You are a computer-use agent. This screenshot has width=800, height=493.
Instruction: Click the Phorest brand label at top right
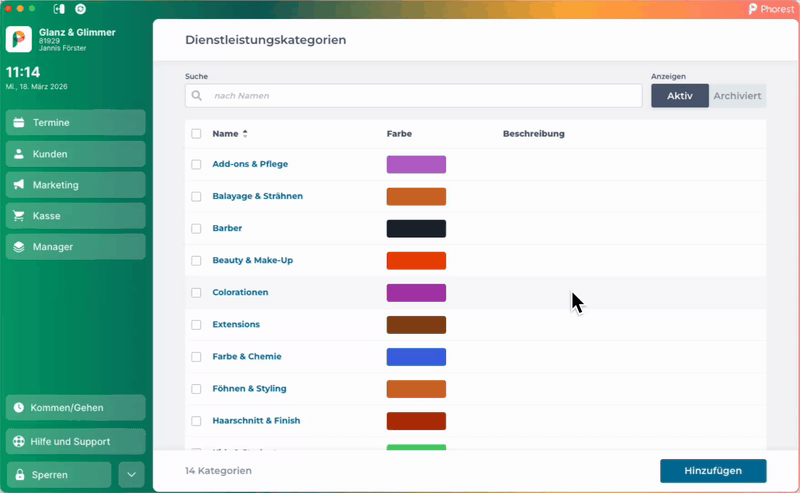(771, 9)
